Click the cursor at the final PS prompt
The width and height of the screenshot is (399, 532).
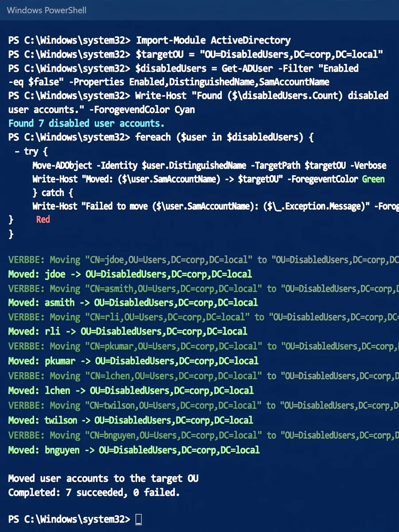[138, 519]
